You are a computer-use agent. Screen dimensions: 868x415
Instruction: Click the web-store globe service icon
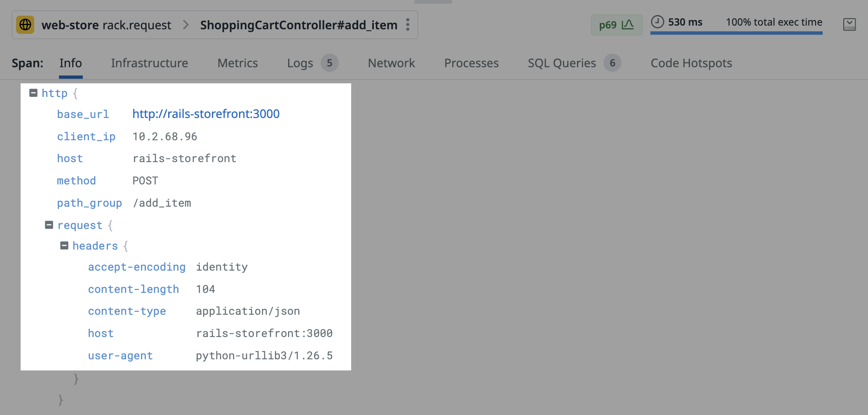coord(25,25)
